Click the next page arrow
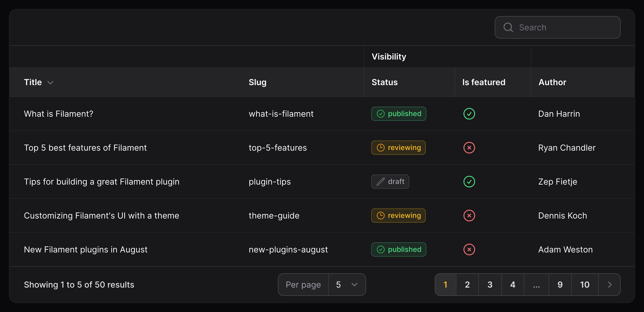Screen dimensions: 644x312 (x=609, y=285)
